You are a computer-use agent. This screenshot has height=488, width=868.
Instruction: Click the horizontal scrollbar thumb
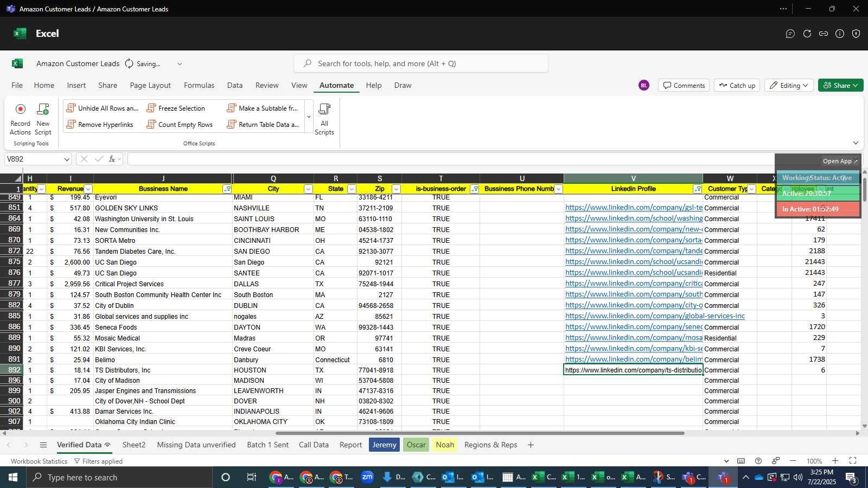(x=480, y=433)
